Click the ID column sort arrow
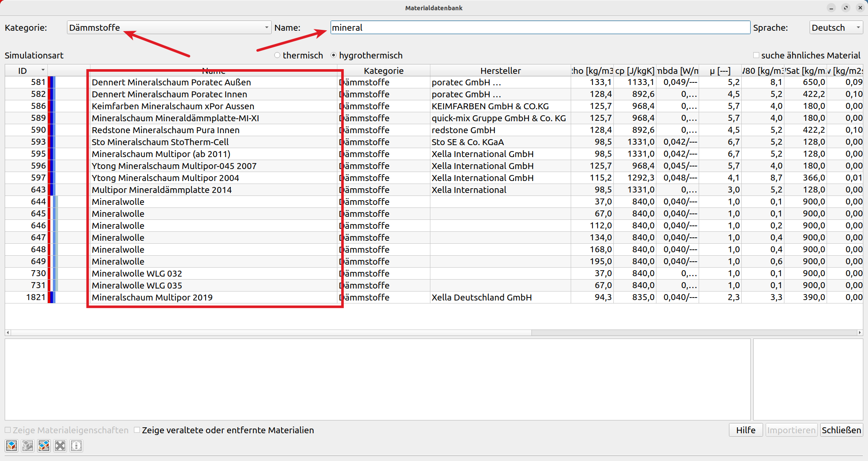The height and width of the screenshot is (461, 868). 43,70
